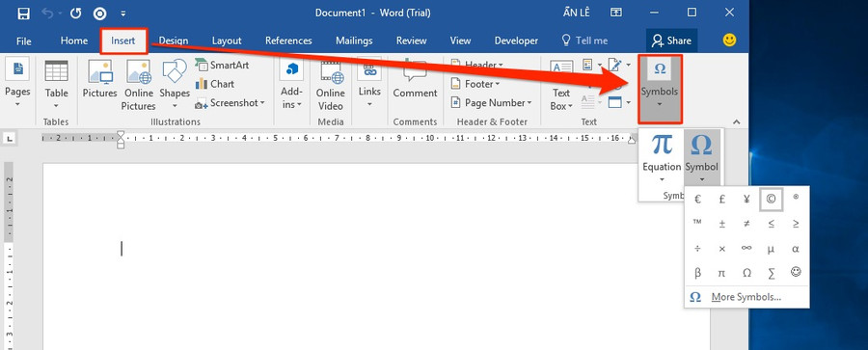
Task: Insert the infinity ∞ symbol
Action: click(x=746, y=249)
